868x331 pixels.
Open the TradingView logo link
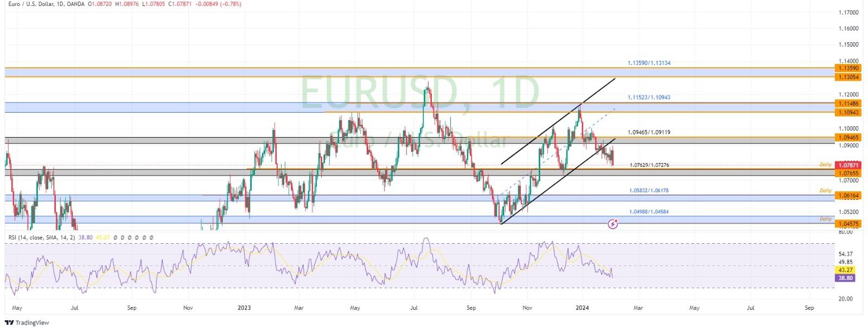click(x=27, y=323)
